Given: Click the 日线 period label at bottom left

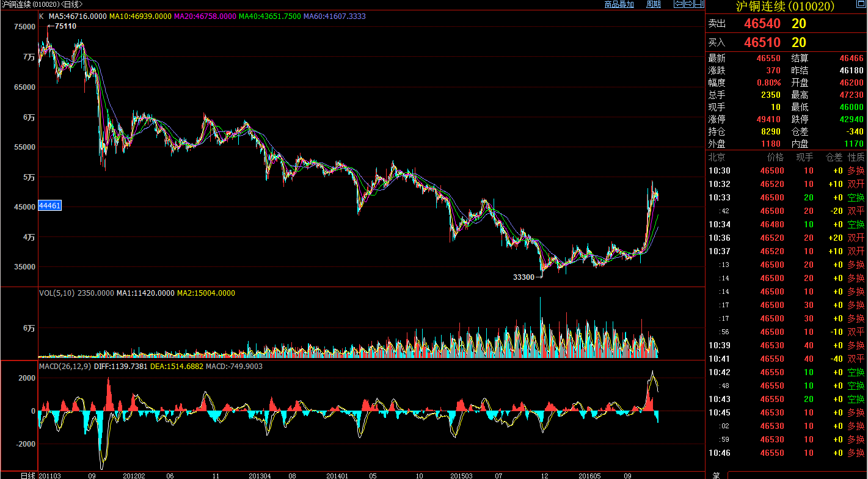Looking at the screenshot, I should coord(27,475).
